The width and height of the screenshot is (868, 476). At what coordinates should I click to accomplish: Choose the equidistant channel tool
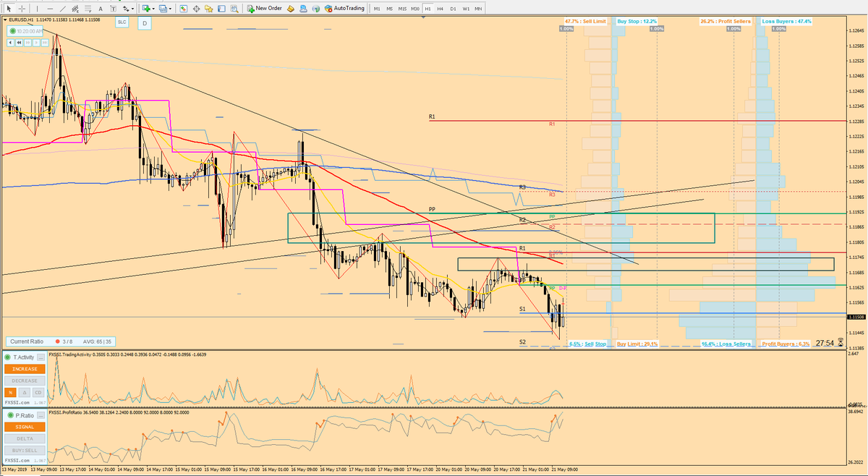[75, 8]
